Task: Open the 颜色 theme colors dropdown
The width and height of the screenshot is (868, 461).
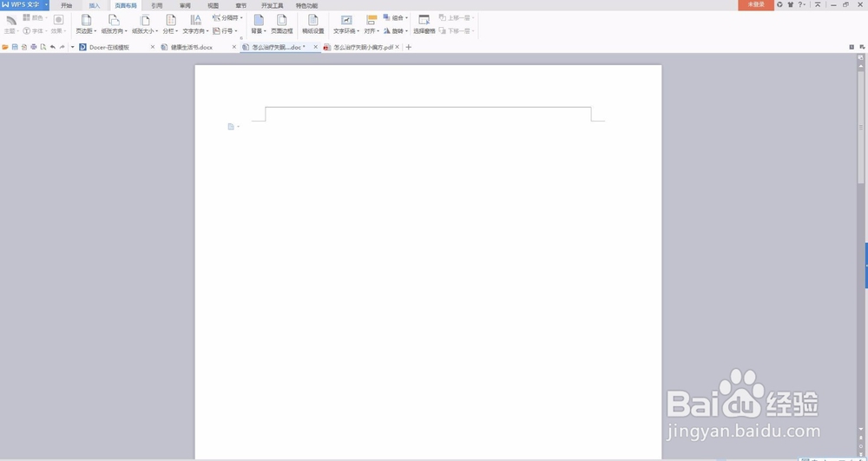Action: 35,17
